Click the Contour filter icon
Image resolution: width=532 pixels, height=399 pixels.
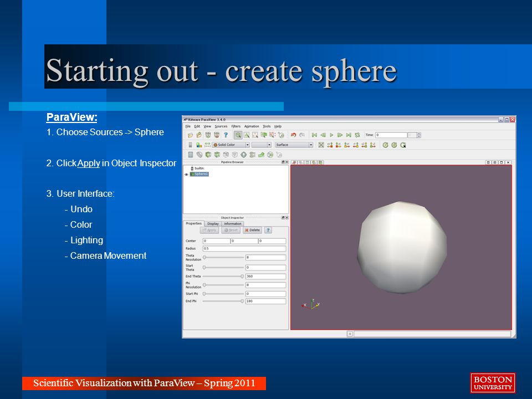point(199,155)
